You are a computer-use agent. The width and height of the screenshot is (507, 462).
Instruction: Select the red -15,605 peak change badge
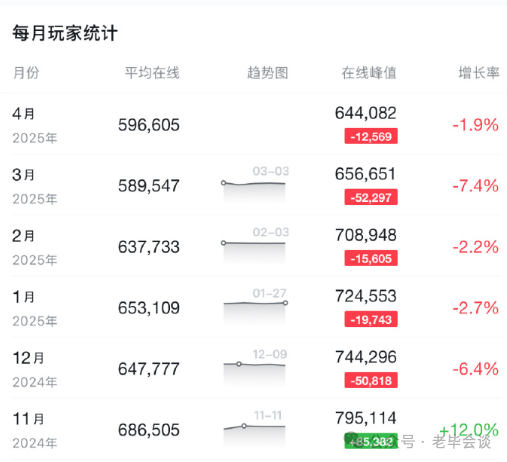point(371,258)
